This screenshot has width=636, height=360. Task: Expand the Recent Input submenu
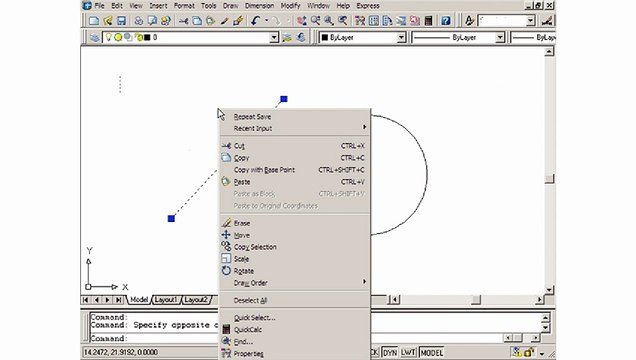pyautogui.click(x=294, y=128)
